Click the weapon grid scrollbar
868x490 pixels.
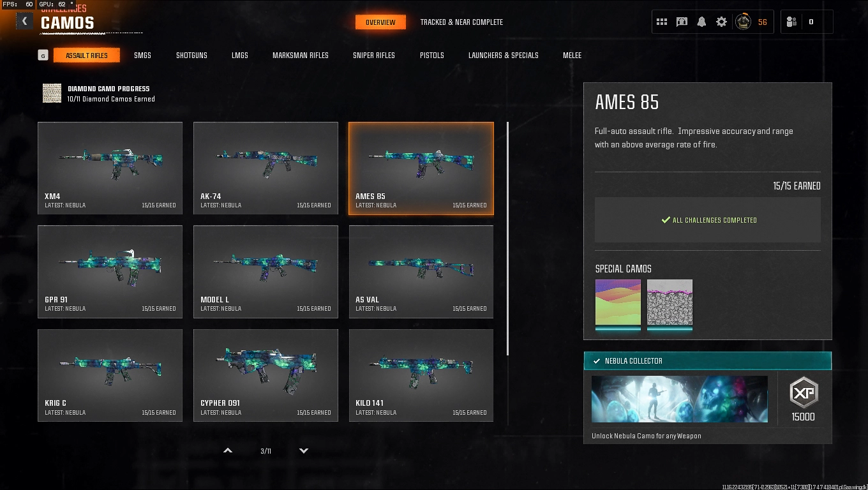pos(508,239)
